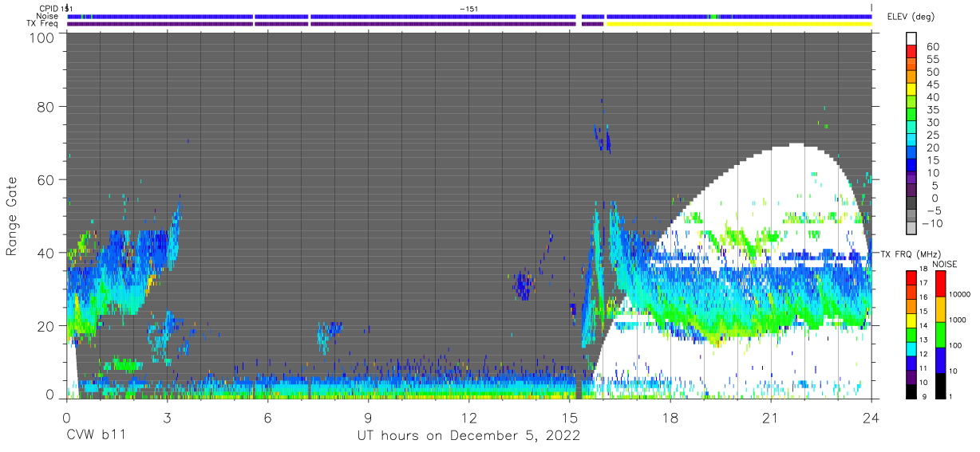
Task: Click the red 60 degree elevation swatch
Action: click(911, 52)
